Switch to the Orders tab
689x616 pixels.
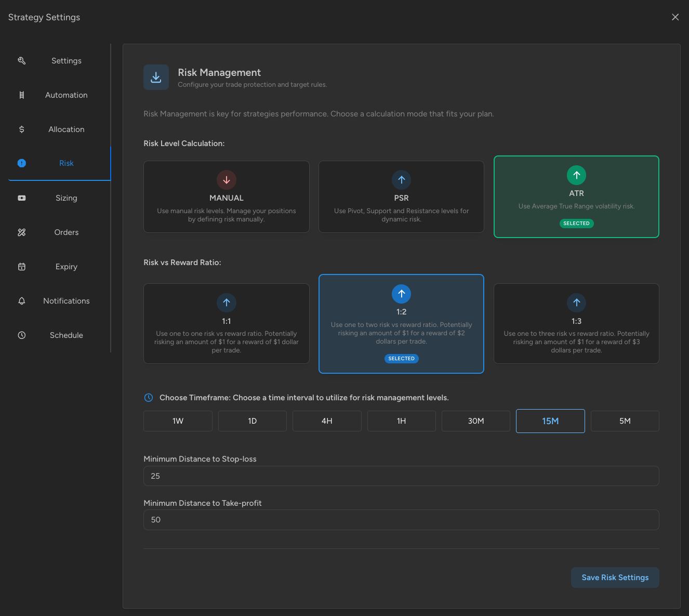pos(59,232)
